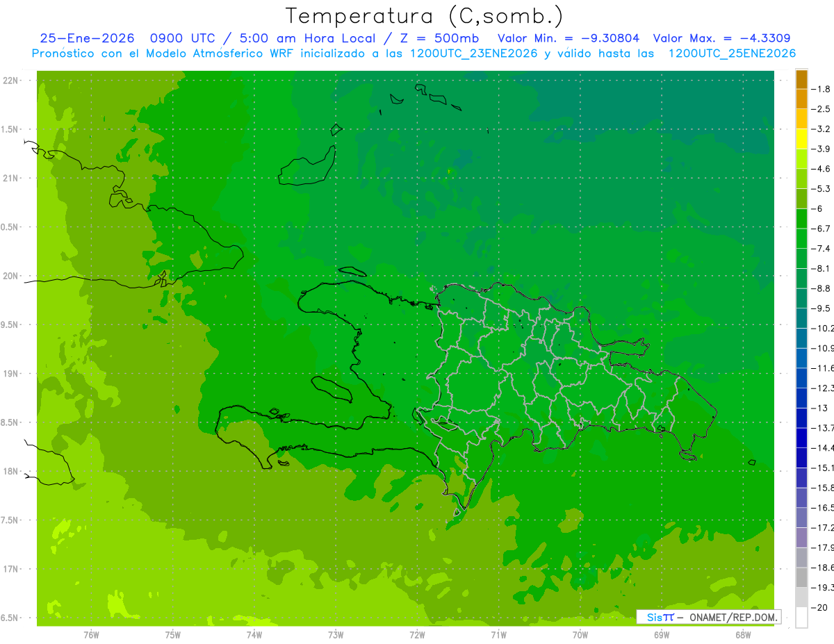Click the 72W longitude label
Image resolution: width=834 pixels, height=644 pixels.
(x=417, y=634)
